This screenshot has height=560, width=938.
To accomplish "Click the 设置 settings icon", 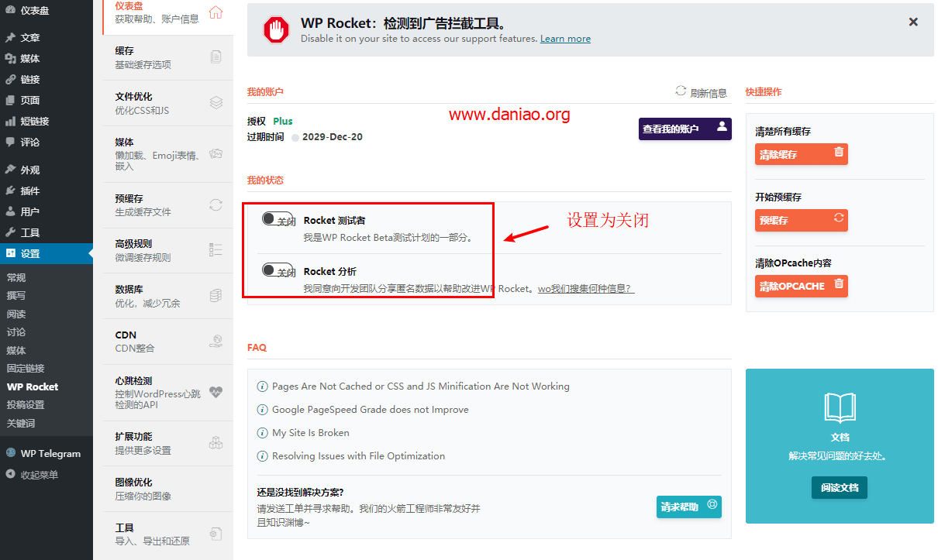I will tap(10, 253).
